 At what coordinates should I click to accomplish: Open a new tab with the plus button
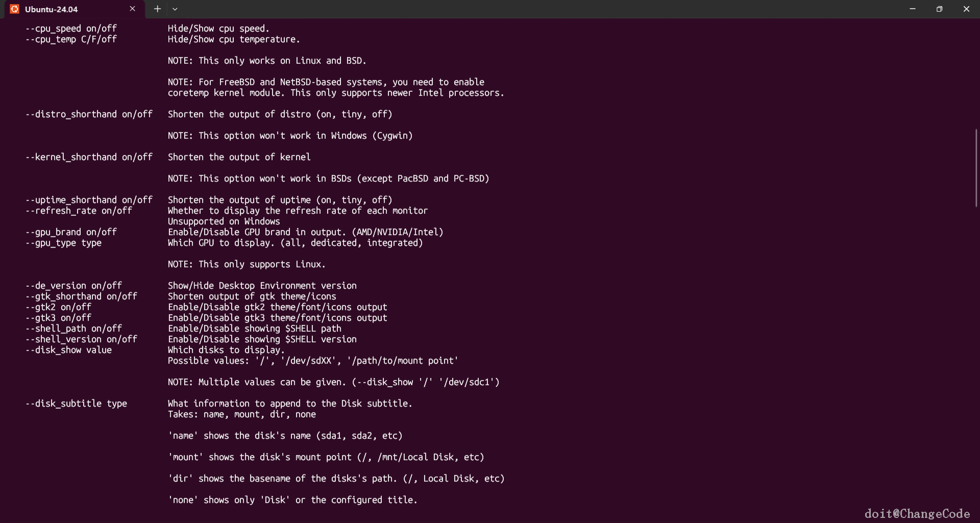coord(157,9)
